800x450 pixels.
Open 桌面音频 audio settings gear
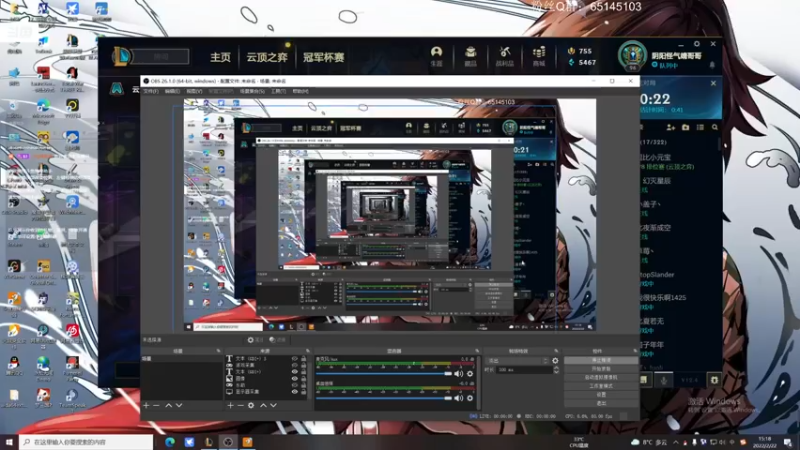[x=470, y=398]
